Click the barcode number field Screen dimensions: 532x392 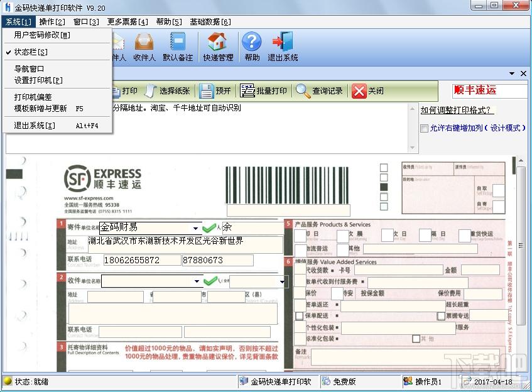(288, 210)
